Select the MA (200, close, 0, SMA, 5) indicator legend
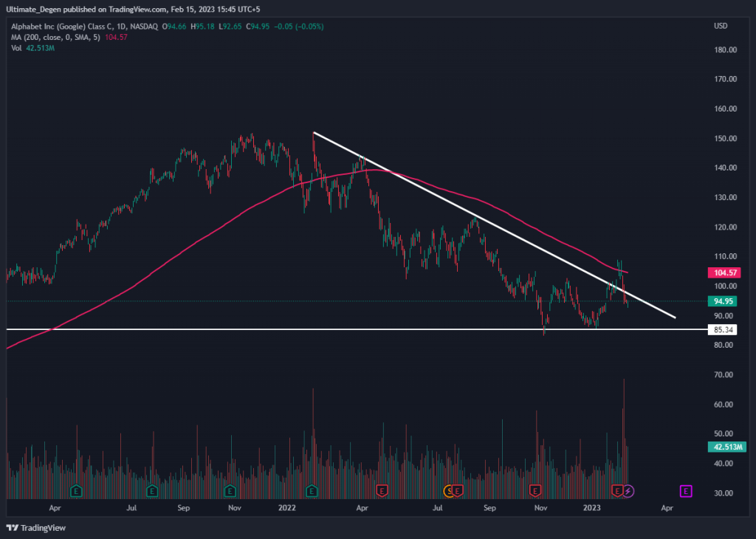This screenshot has height=539, width=756. 55,37
